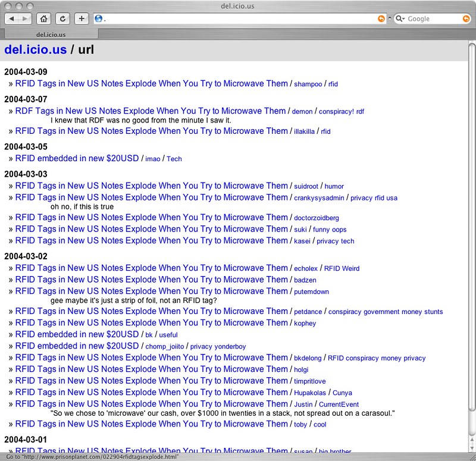Viewport: 476px width, 461px height.
Task: Open the badzen user link
Action: click(x=305, y=280)
